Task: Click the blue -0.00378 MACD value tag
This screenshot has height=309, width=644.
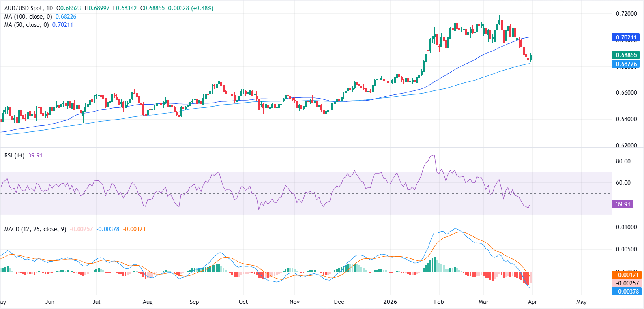Action: [x=627, y=292]
